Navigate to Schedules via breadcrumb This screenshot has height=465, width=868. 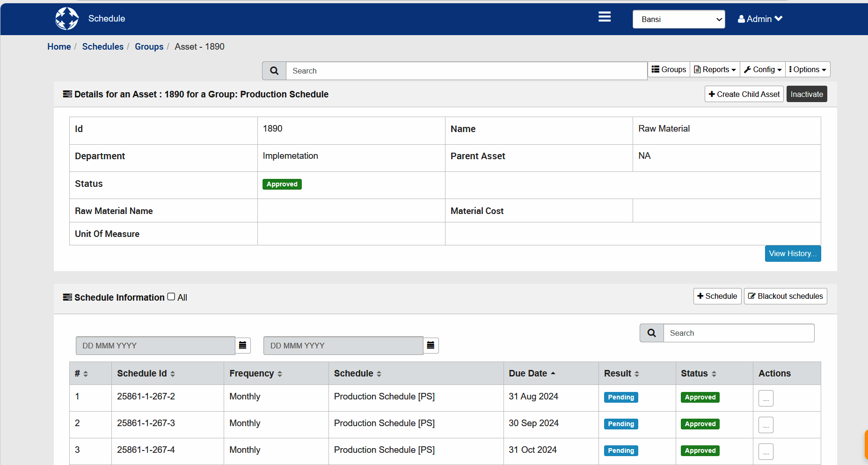[x=103, y=46]
